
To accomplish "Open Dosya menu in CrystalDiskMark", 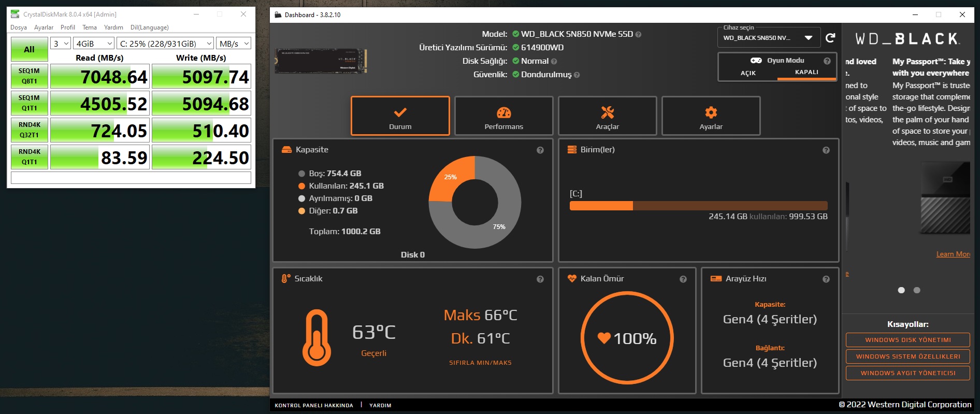I will pos(19,27).
